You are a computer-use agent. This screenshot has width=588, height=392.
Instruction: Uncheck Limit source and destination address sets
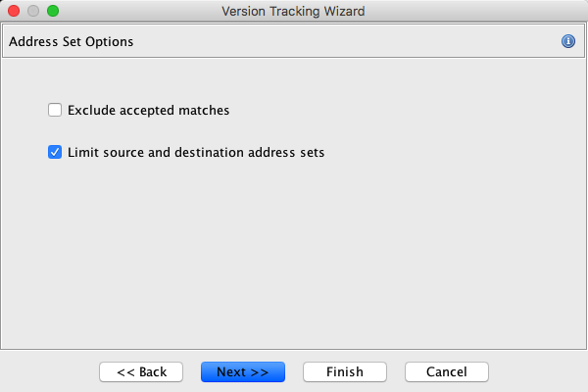click(x=55, y=152)
